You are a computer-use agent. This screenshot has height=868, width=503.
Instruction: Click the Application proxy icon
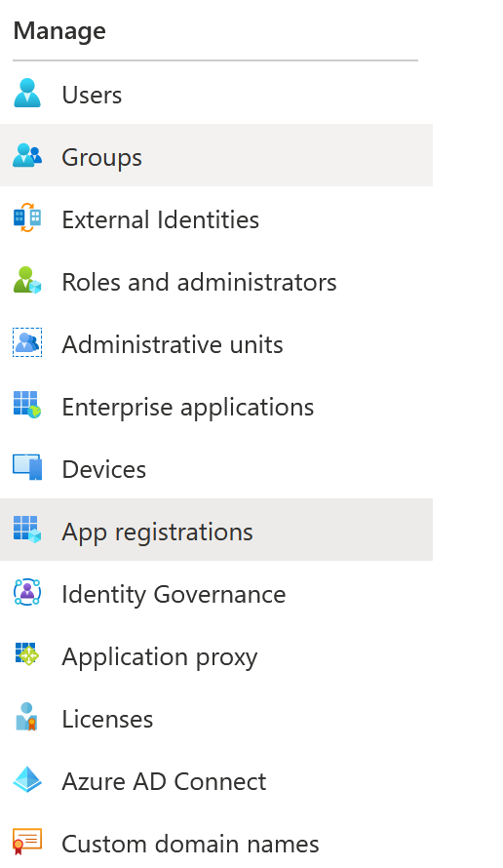pyautogui.click(x=27, y=654)
